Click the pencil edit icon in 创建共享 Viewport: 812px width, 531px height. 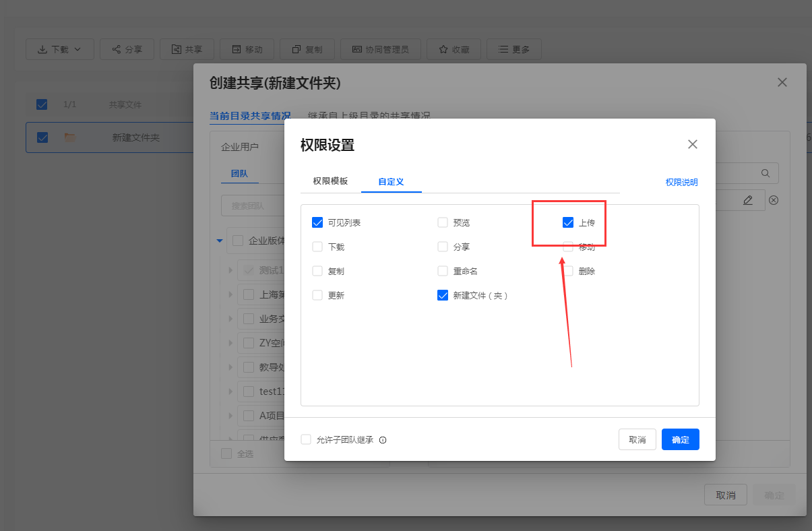pos(748,200)
